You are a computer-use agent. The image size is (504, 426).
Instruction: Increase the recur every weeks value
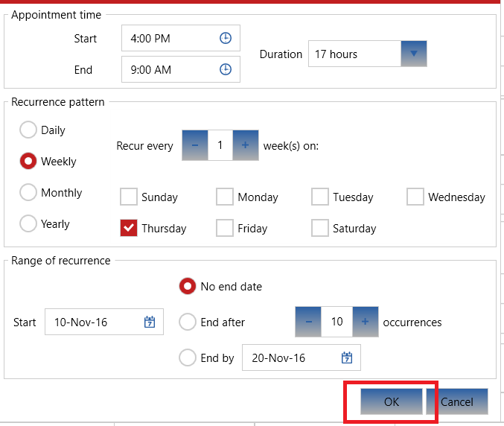(x=245, y=145)
